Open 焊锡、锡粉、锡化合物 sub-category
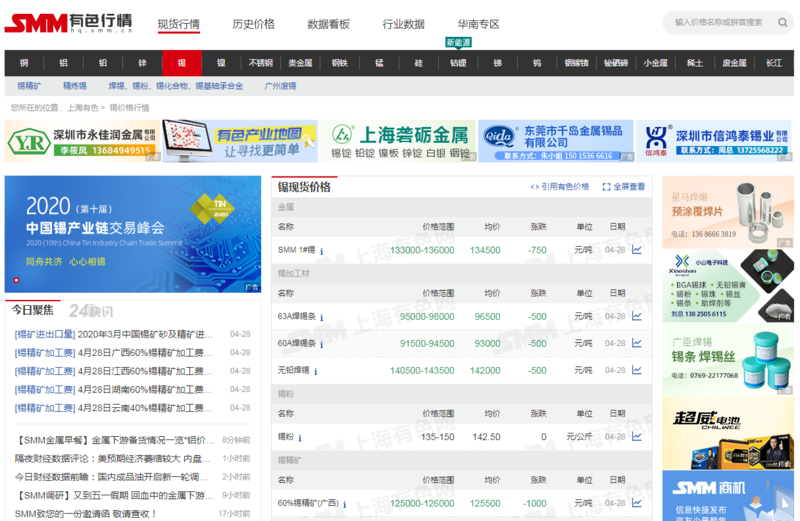The width and height of the screenshot is (800, 521). coord(176,86)
